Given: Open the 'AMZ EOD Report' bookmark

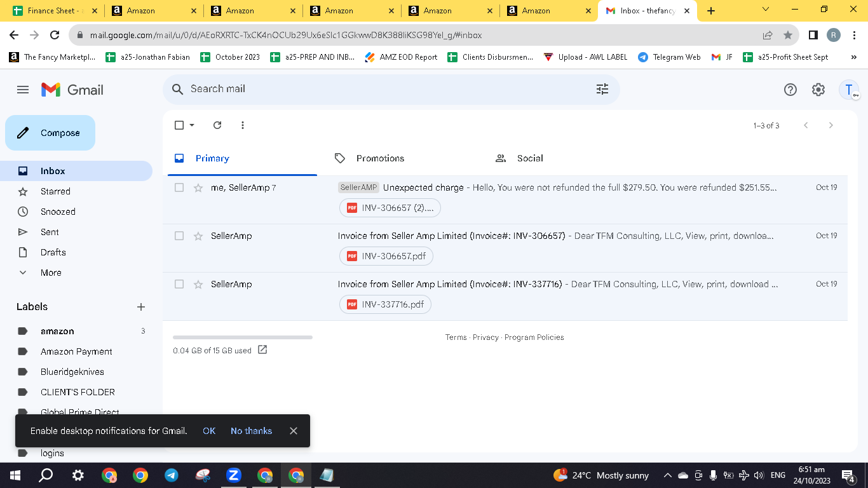Looking at the screenshot, I should tap(401, 57).
